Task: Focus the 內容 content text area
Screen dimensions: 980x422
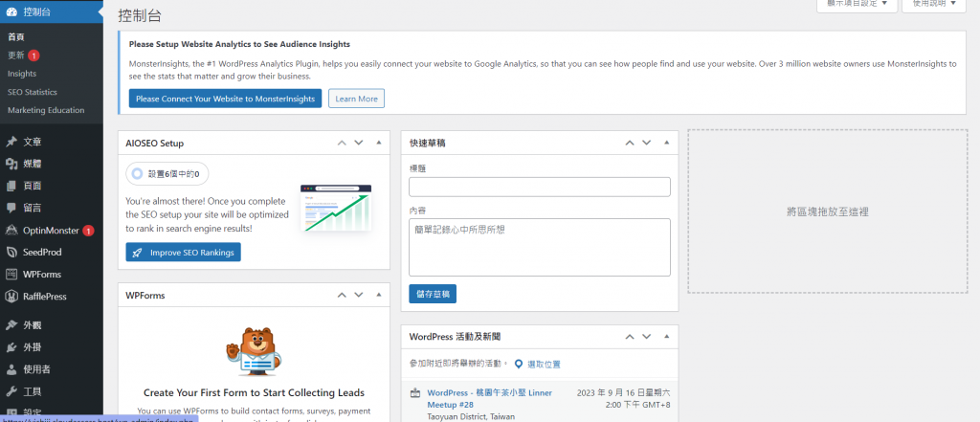Action: pos(540,247)
